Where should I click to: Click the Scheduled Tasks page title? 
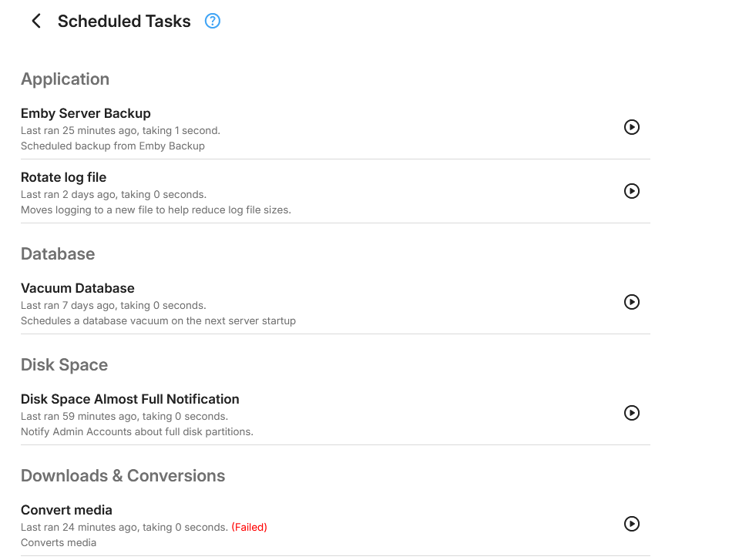(x=124, y=21)
